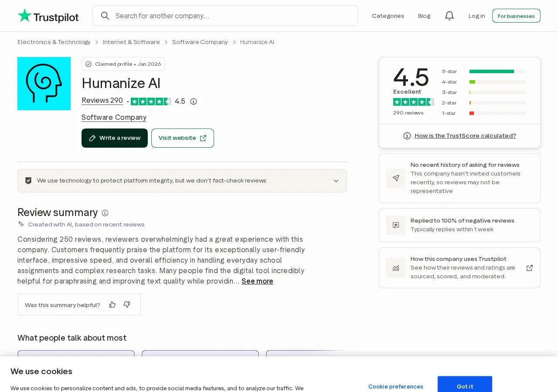Open the Categories menu

(x=388, y=16)
